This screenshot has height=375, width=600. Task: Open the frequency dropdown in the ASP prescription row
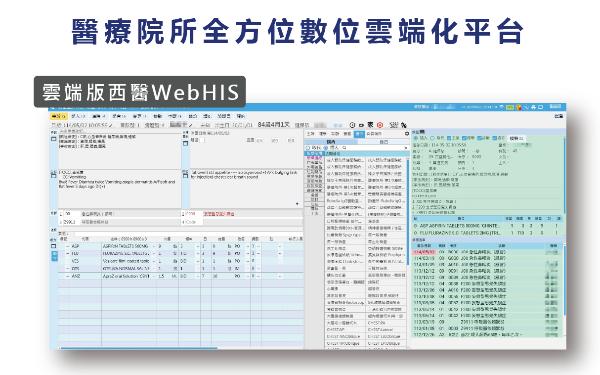(x=198, y=246)
